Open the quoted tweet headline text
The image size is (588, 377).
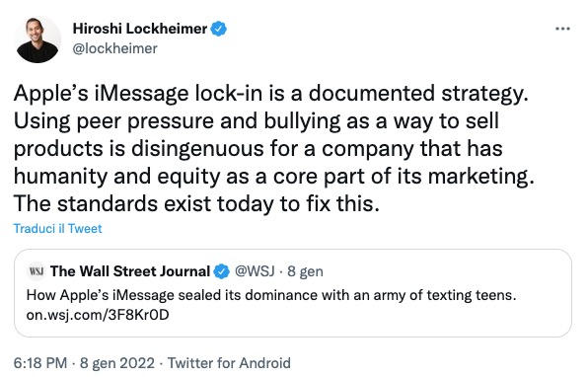[x=271, y=295]
